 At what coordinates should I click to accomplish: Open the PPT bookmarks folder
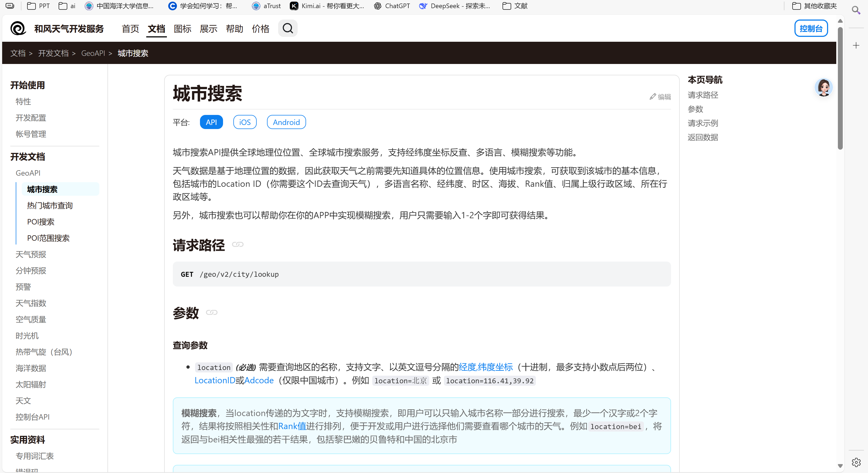pyautogui.click(x=39, y=6)
